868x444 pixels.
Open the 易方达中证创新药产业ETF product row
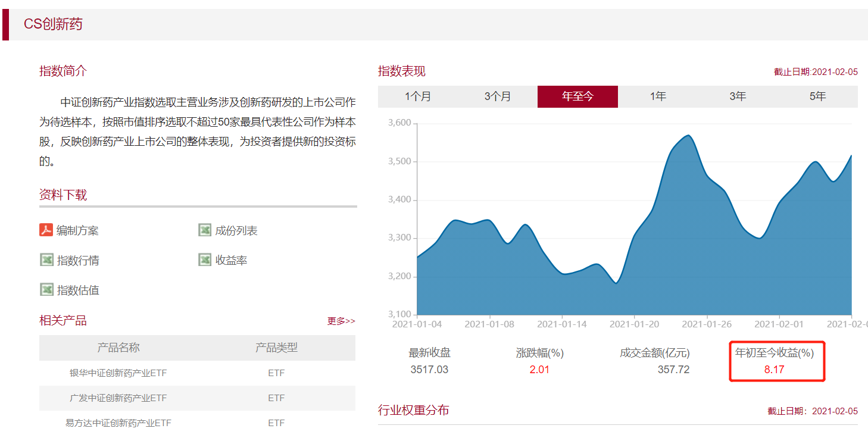coord(197,423)
